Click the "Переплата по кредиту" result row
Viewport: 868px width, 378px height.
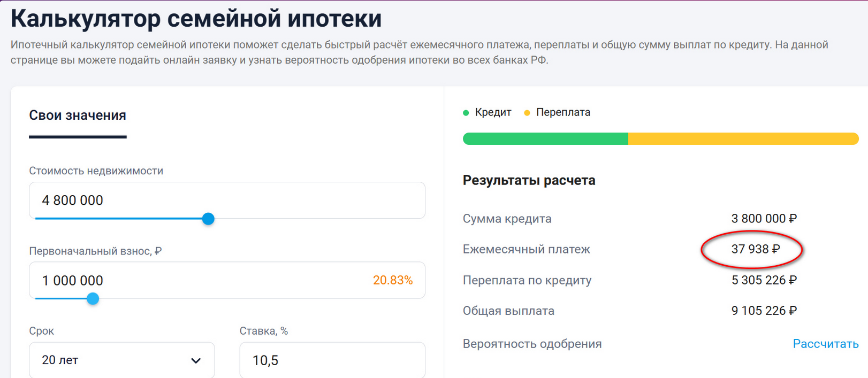[527, 280]
